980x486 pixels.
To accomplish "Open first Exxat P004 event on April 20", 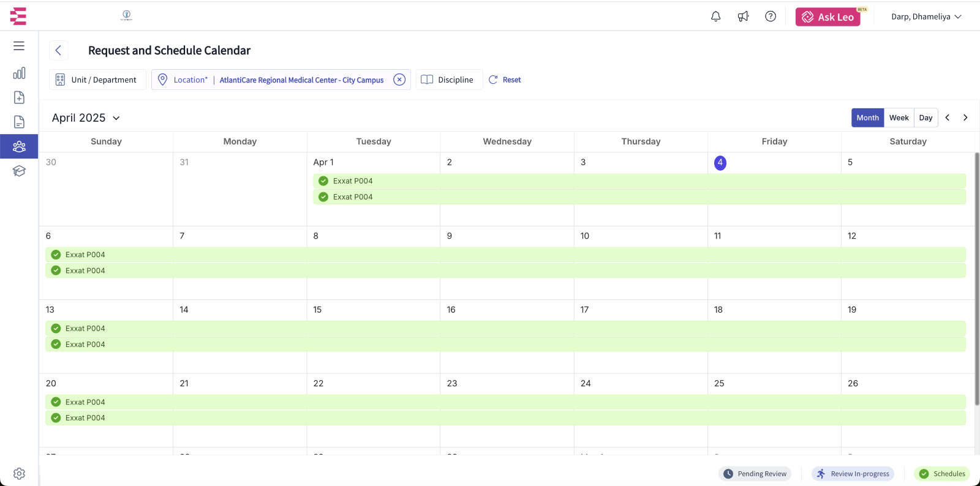I will click(505, 402).
